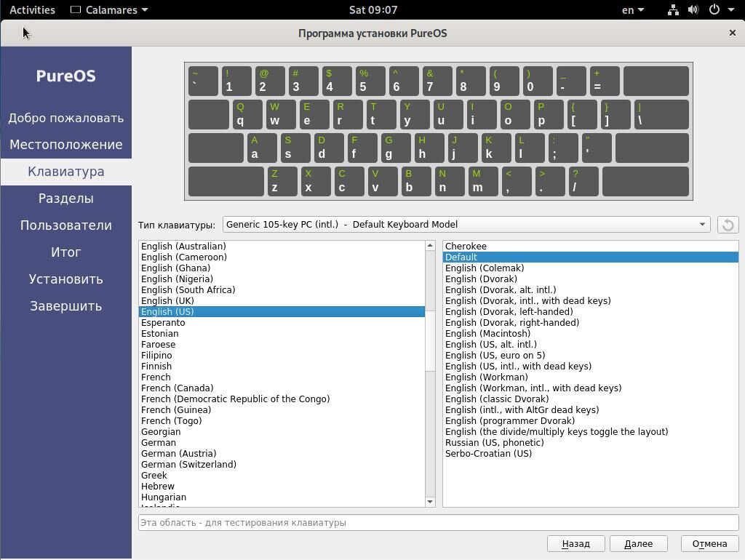The height and width of the screenshot is (560, 745).
Task: Go to Разделы step
Action: tap(66, 199)
